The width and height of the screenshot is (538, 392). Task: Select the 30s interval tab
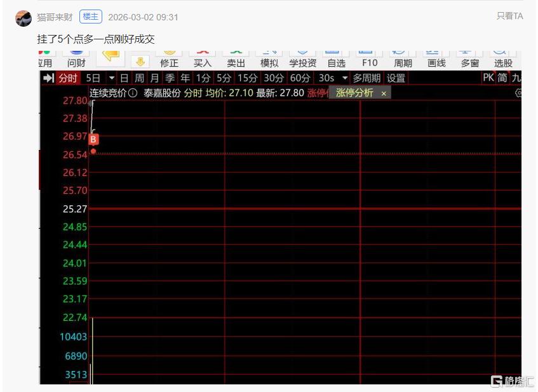point(326,78)
